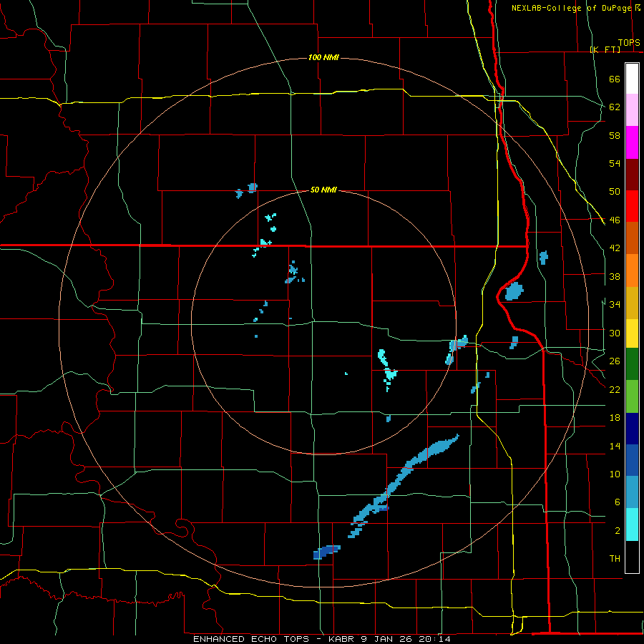Click the '50 NMI' range ring label

pyautogui.click(x=323, y=190)
